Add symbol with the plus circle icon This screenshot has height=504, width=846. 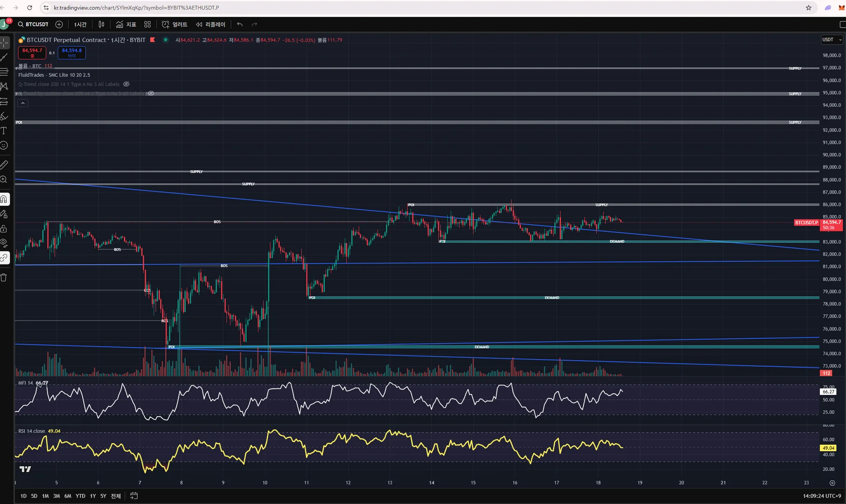[x=59, y=24]
